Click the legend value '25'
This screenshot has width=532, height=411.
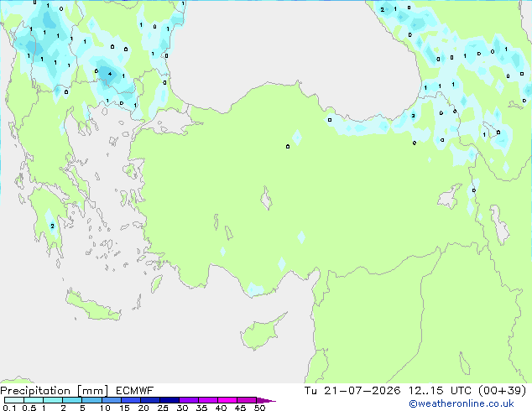coord(163,408)
